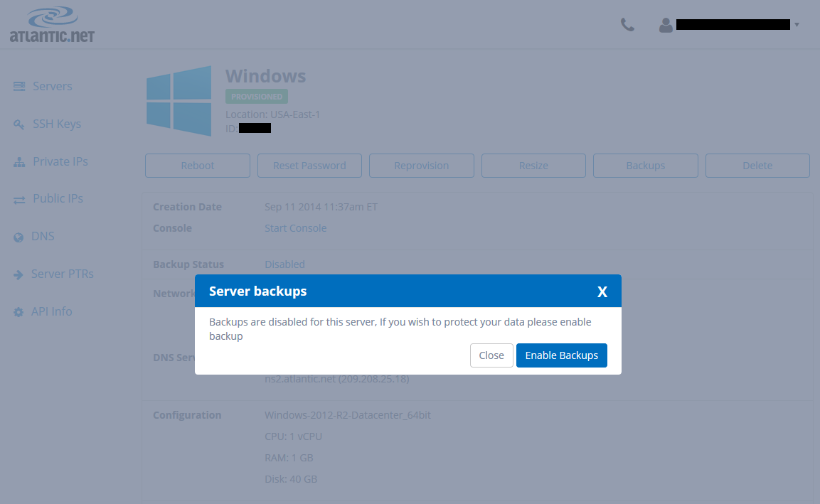Click the Windows logo image
This screenshot has width=820, height=504.
(179, 101)
